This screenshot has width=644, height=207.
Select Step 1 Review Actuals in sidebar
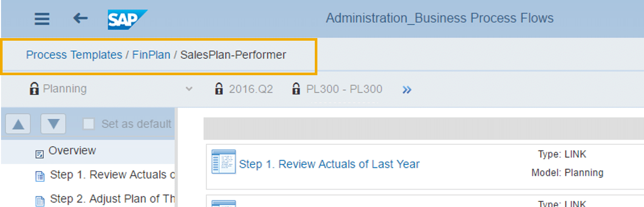click(108, 175)
